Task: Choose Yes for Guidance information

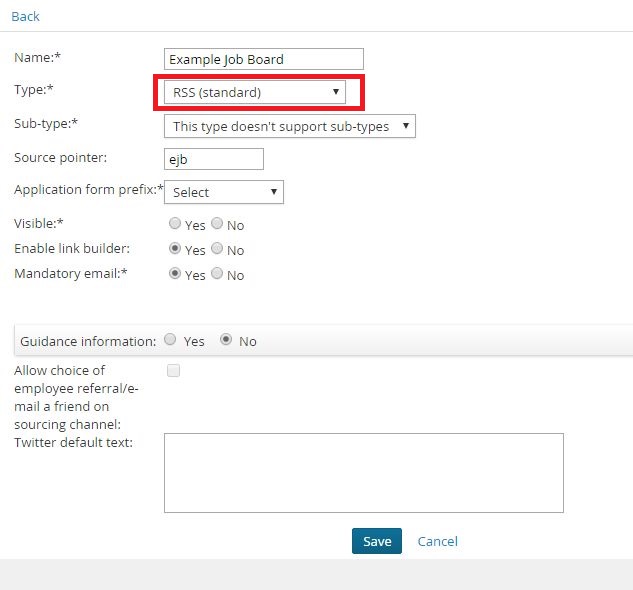Action: [169, 340]
